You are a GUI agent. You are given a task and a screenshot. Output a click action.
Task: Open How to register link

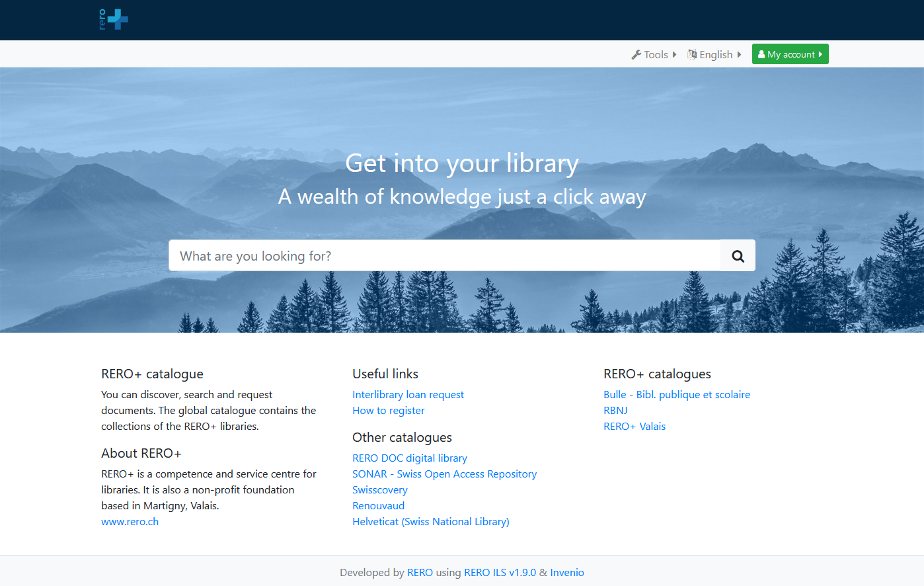pos(388,411)
